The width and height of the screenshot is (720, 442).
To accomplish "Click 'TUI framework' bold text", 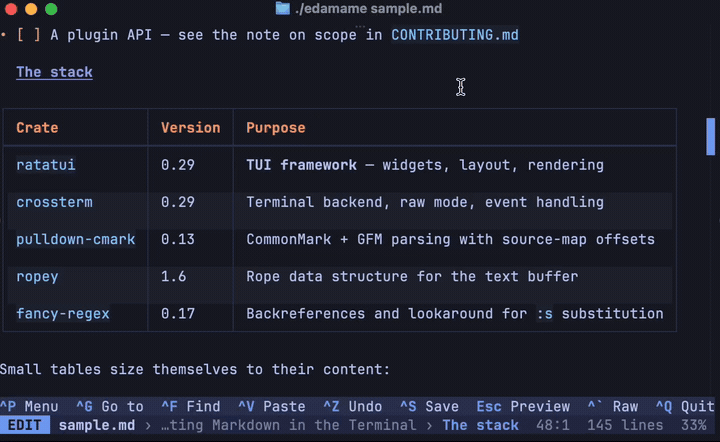I will click(x=301, y=165).
